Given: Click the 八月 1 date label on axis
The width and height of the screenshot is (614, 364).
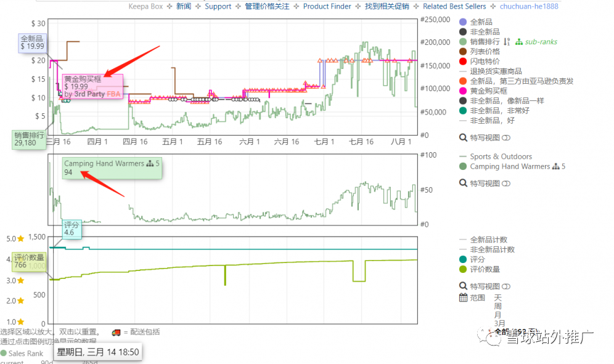Looking at the screenshot, I should tap(401, 142).
